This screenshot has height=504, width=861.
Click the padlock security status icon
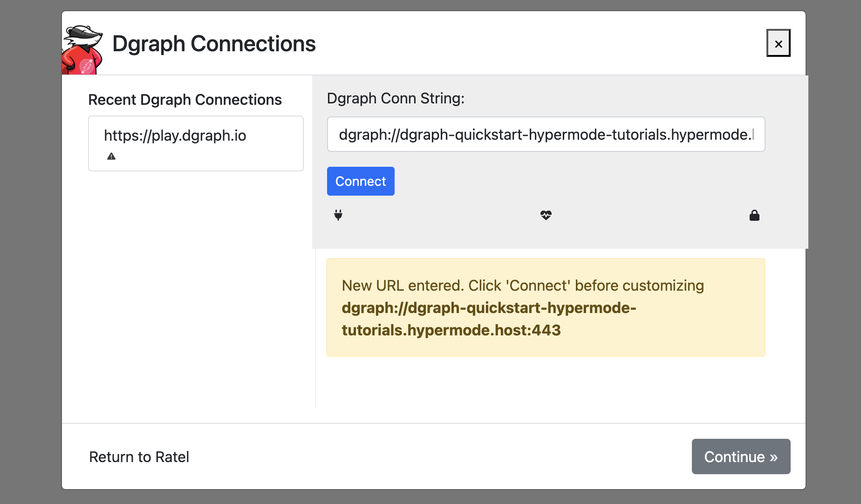(754, 215)
